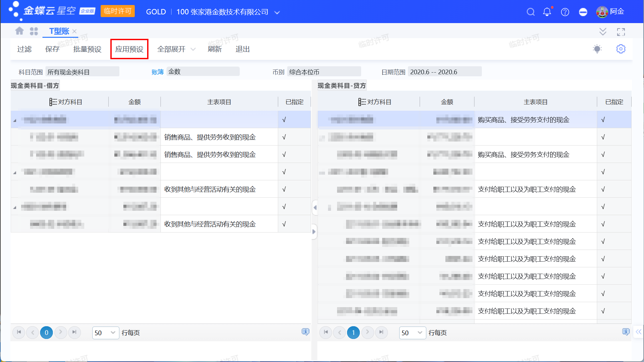Toggle 已指定 checkmark in first debit row

pos(284,120)
